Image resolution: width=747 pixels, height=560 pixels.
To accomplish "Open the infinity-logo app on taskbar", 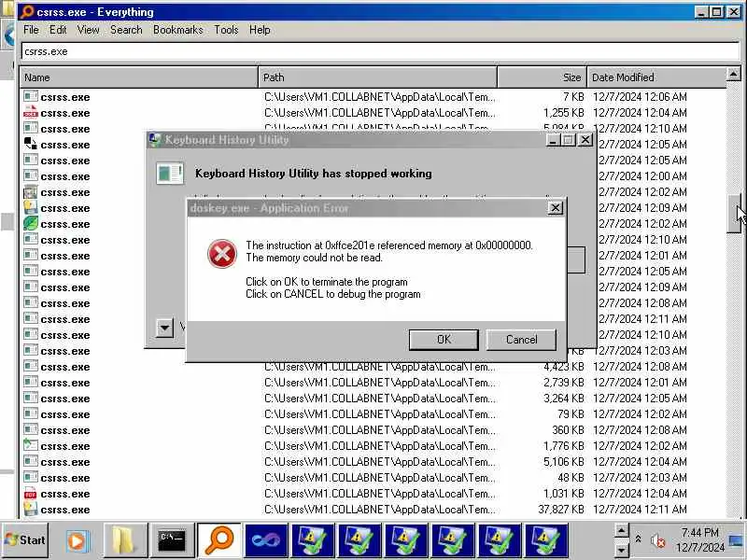I will click(x=266, y=540).
